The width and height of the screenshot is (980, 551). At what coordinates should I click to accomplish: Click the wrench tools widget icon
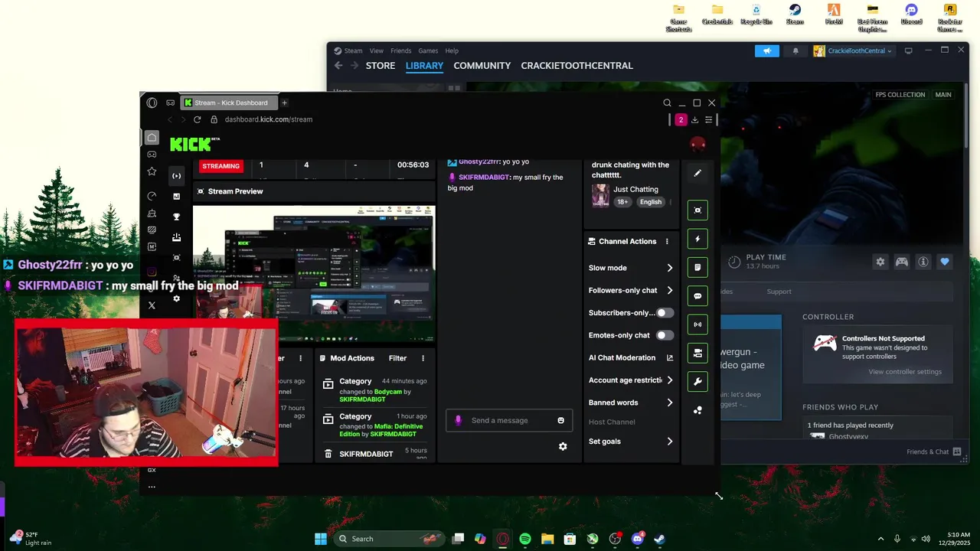click(697, 382)
